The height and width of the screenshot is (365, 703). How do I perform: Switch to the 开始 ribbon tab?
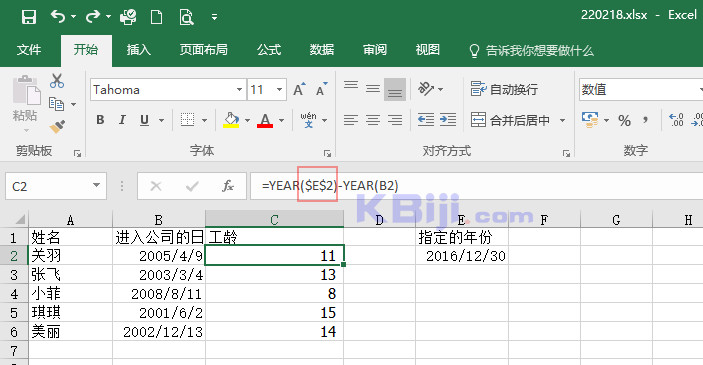86,49
